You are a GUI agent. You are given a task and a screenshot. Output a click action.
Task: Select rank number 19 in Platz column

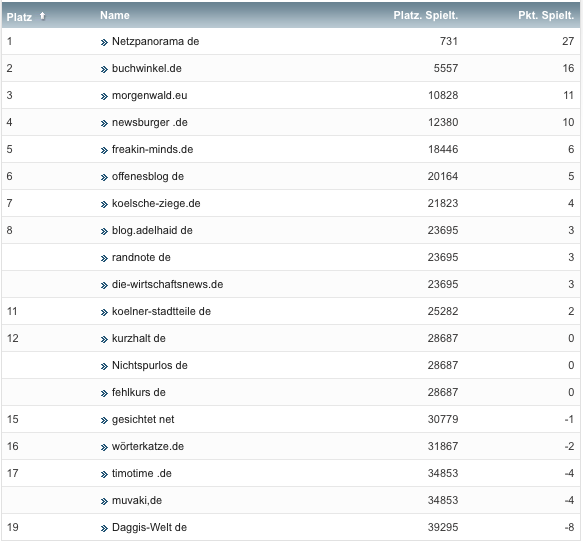pyautogui.click(x=13, y=527)
